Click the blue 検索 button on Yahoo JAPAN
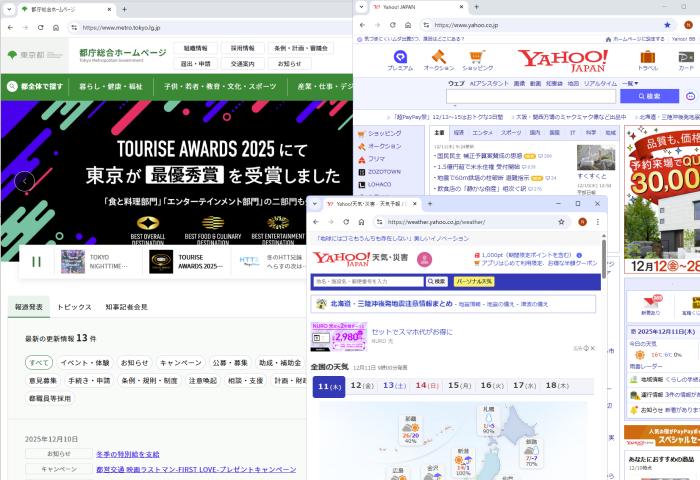 649,96
